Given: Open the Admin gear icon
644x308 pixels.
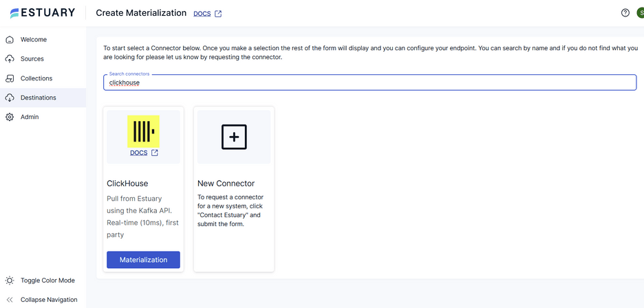Looking at the screenshot, I should pos(10,117).
